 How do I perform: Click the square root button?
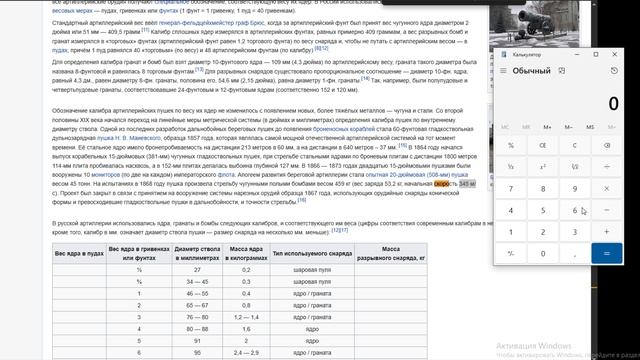click(x=574, y=167)
